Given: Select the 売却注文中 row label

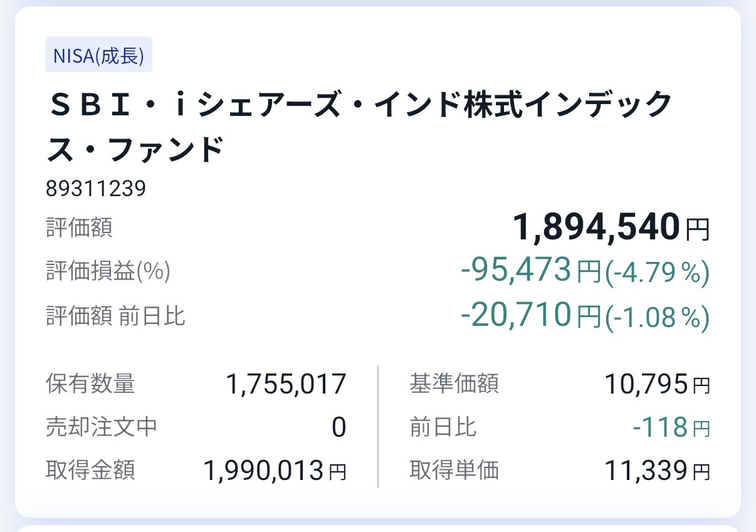Looking at the screenshot, I should pos(102,427).
